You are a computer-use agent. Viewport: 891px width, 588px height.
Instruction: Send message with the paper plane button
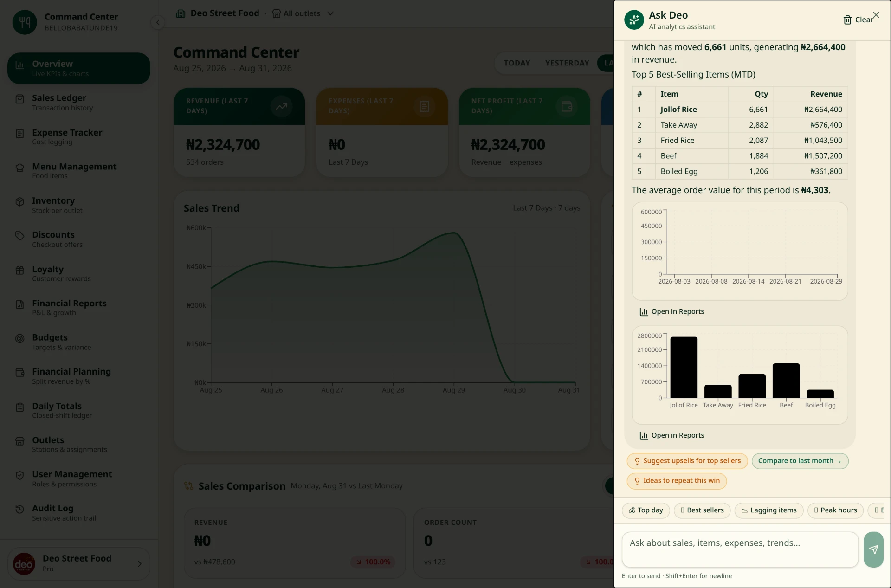[x=873, y=549]
